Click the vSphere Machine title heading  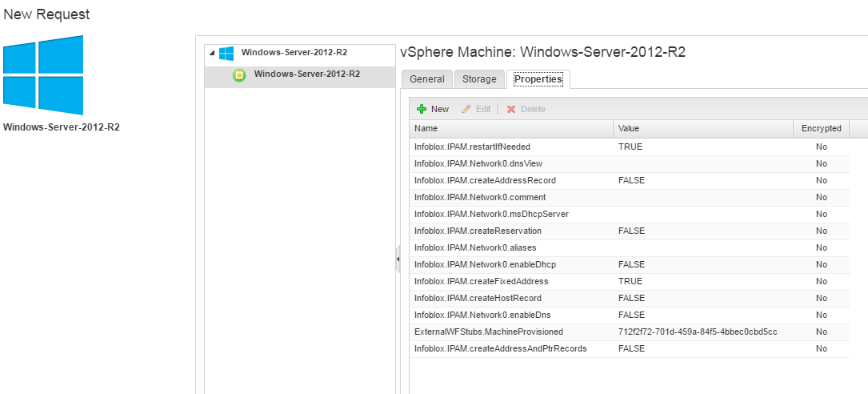542,53
